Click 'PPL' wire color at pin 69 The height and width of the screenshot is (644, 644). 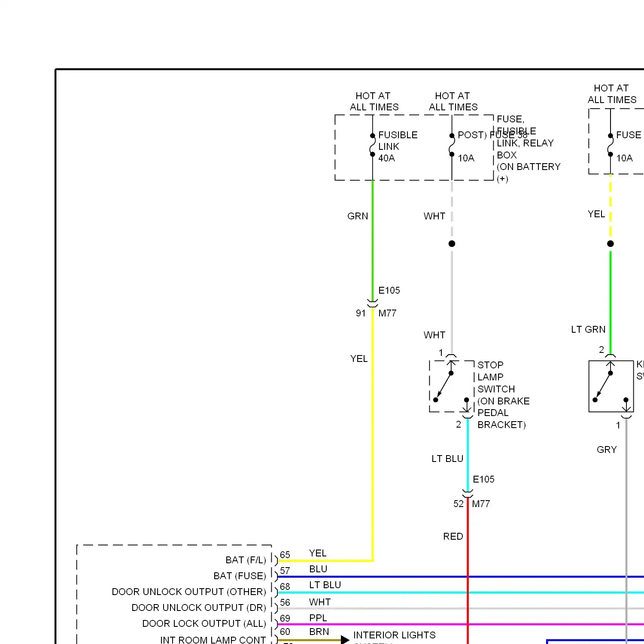tap(318, 618)
